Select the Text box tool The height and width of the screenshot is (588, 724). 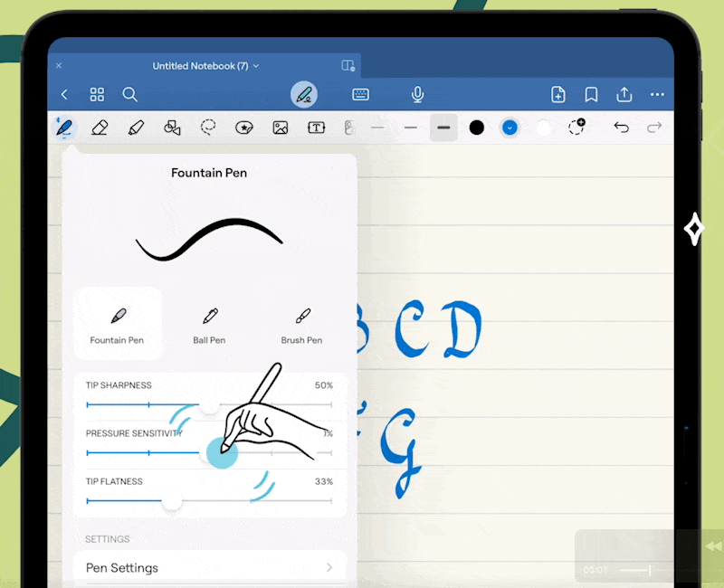click(x=316, y=128)
